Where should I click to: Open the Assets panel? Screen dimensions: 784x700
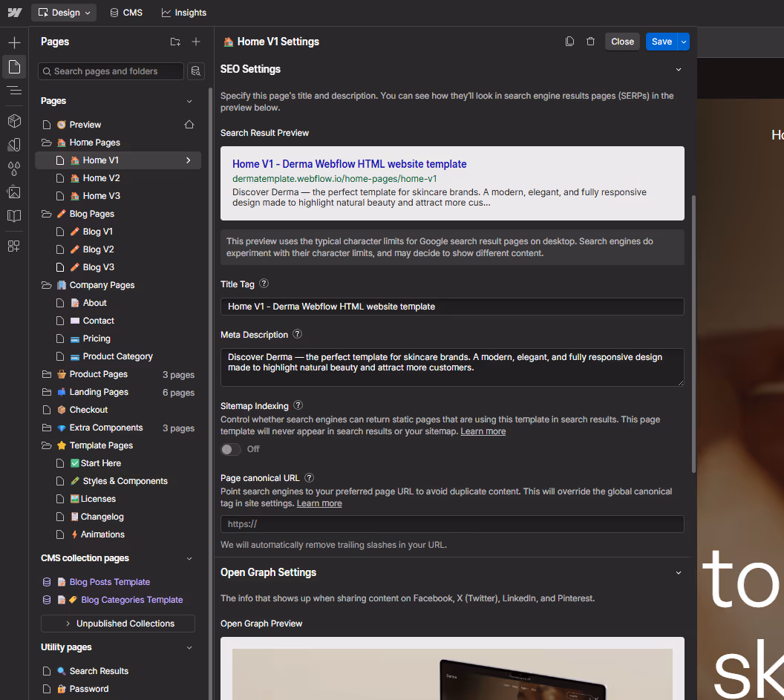click(13, 192)
